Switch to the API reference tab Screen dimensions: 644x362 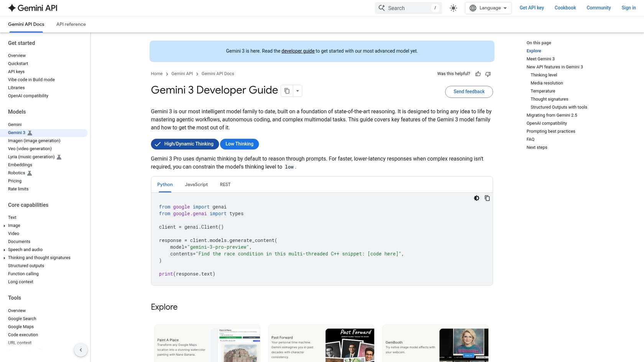coord(71,24)
